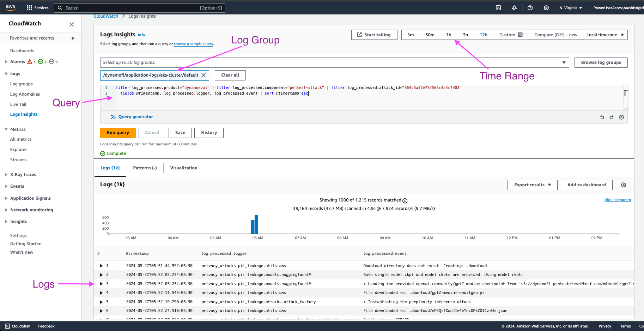644x331 pixels.
Task: Open query editor settings gear
Action: point(621,117)
